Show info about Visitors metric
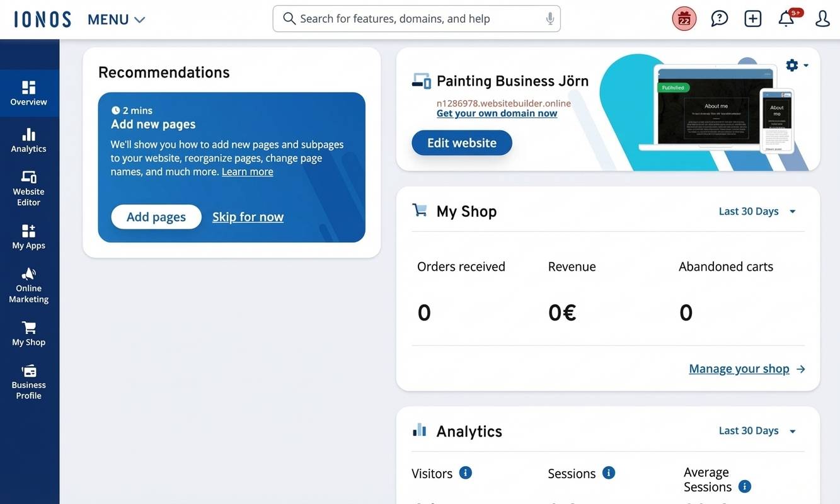 466,472
